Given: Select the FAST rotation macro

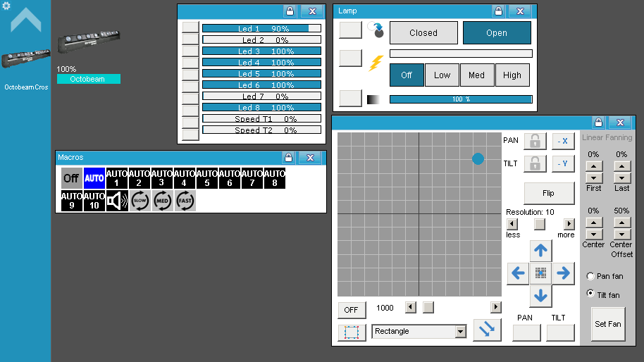Looking at the screenshot, I should tap(185, 201).
